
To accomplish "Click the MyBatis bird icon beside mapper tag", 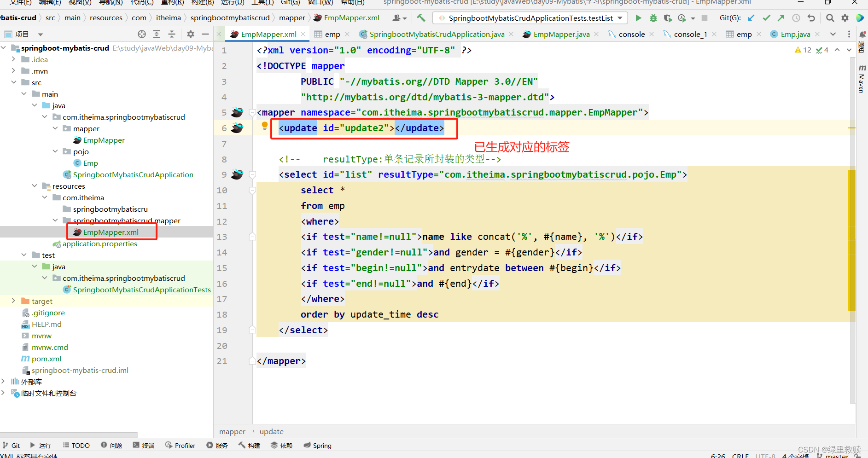I will click(236, 112).
